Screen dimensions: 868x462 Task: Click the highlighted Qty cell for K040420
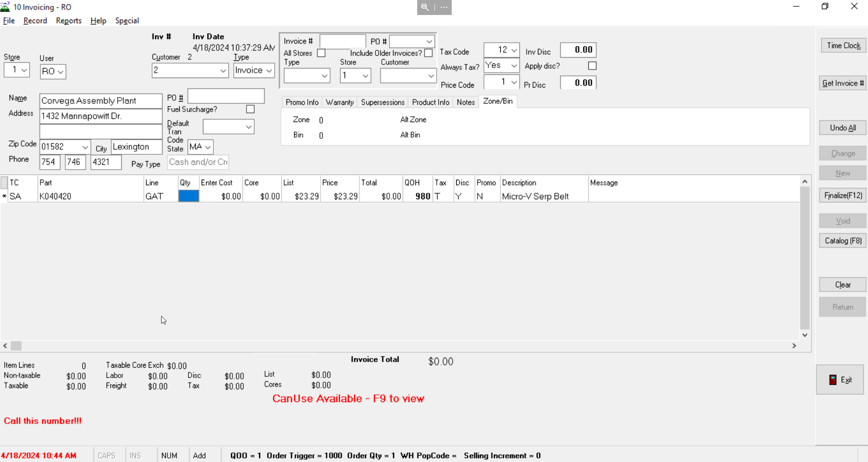pos(189,196)
